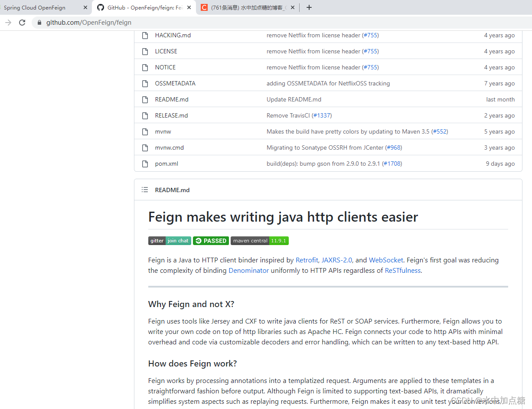Click 'last month' timestamp for README.md
This screenshot has width=532, height=409.
tap(500, 99)
